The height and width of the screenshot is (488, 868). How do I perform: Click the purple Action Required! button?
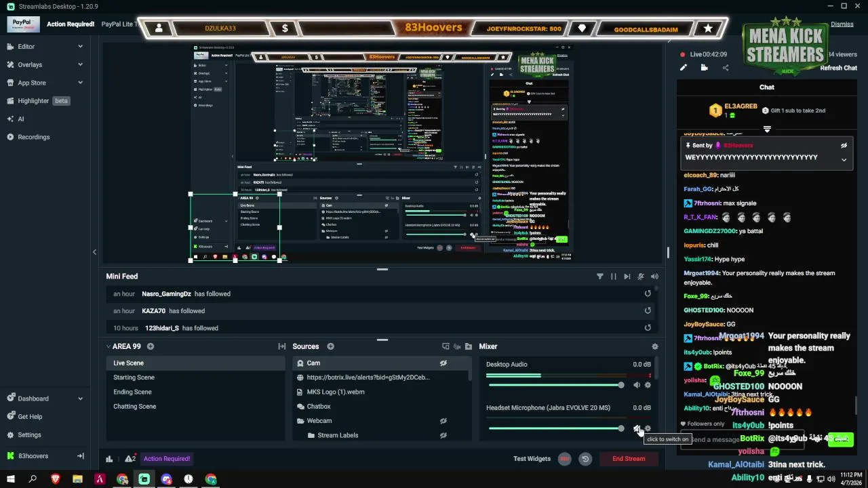click(167, 459)
